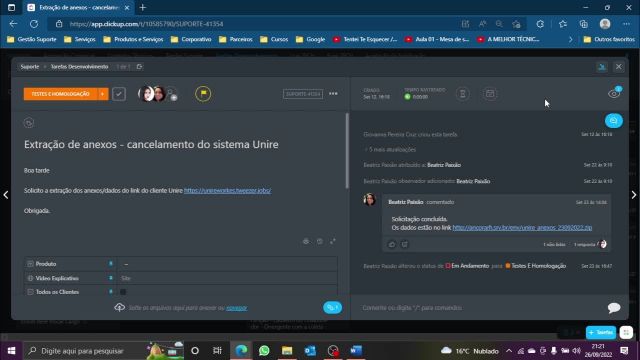The width and height of the screenshot is (640, 360).
Task: Open the unire_anexos zip link in comment
Action: (x=522, y=228)
